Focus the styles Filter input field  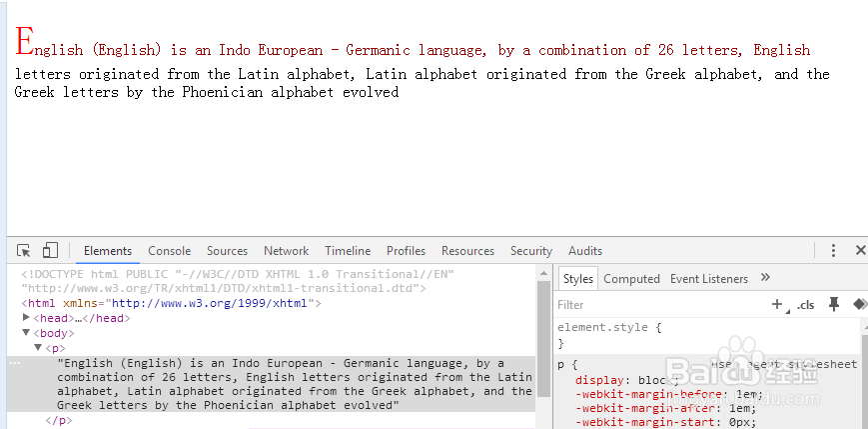661,304
